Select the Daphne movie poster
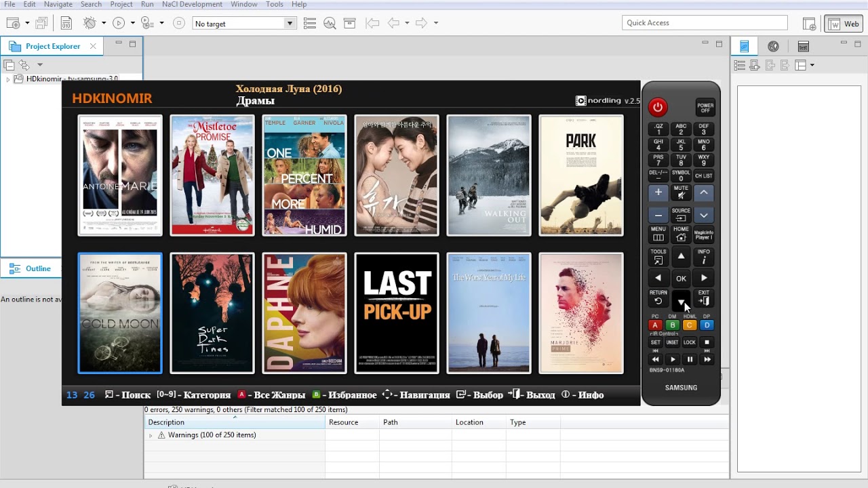 304,313
